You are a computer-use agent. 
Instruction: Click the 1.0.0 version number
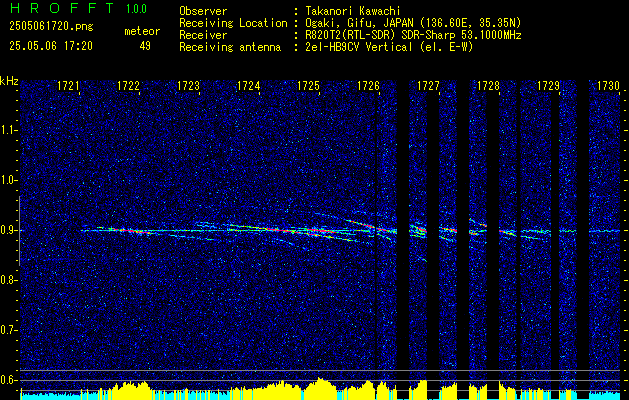136,9
